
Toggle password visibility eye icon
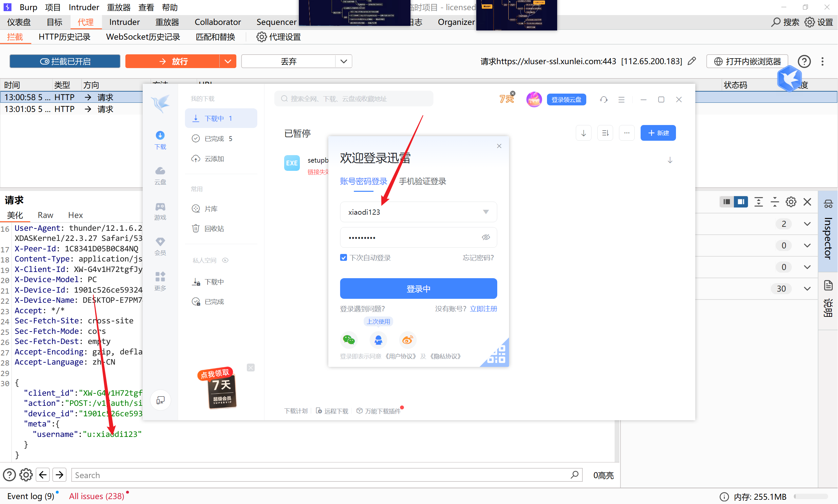[x=486, y=237]
